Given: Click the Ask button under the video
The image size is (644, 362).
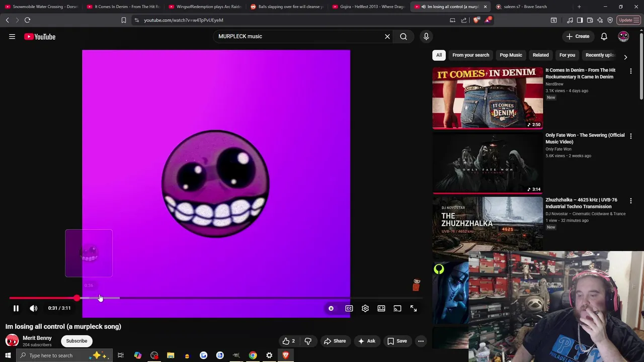Looking at the screenshot, I should [367, 341].
